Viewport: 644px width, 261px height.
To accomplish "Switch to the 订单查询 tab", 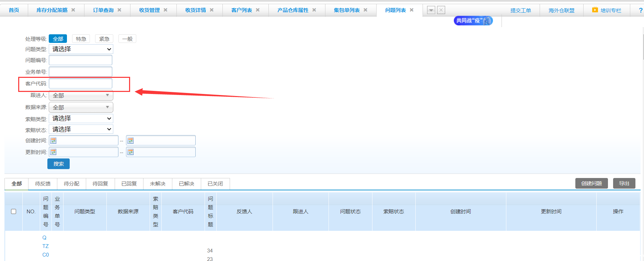I will [103, 10].
